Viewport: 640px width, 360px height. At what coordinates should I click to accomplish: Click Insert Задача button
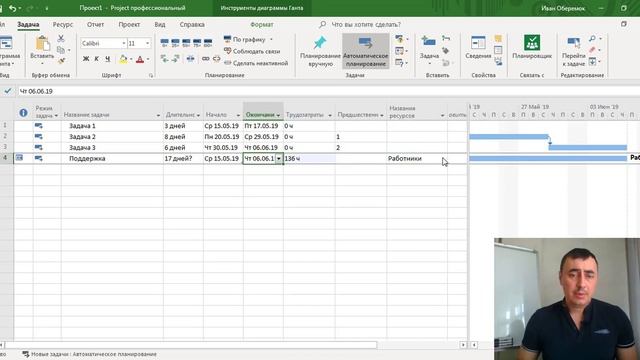[429, 50]
